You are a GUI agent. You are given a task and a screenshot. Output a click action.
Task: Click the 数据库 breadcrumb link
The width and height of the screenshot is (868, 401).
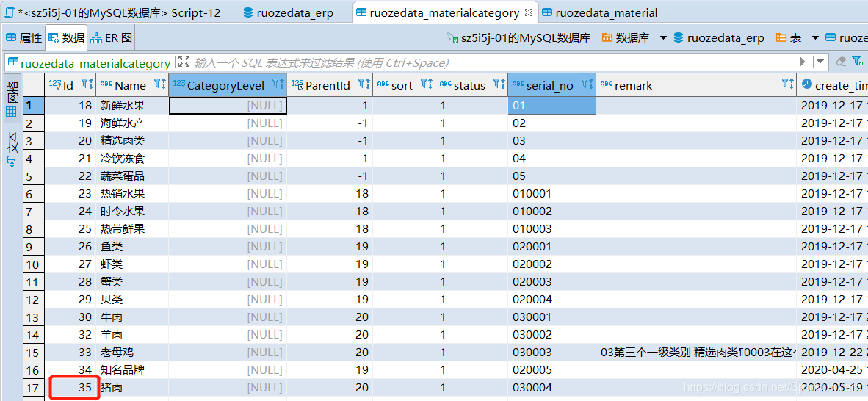(x=633, y=37)
